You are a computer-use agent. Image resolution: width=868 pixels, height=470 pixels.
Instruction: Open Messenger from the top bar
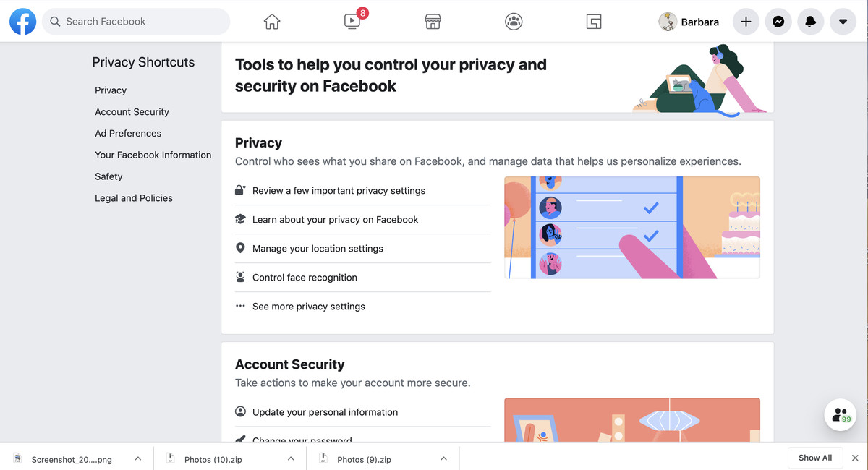778,22
